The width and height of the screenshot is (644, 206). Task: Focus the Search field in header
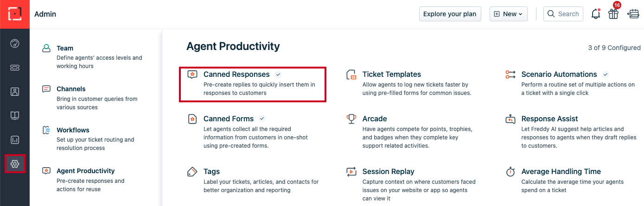[x=563, y=14]
